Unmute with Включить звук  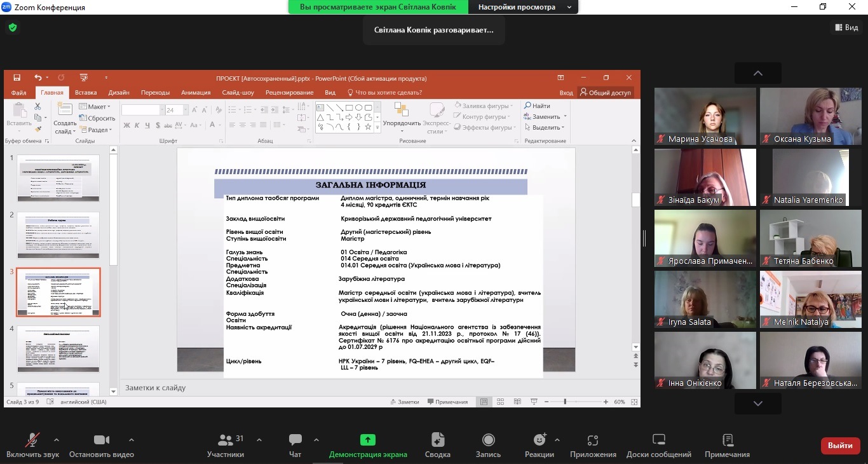(x=32, y=446)
